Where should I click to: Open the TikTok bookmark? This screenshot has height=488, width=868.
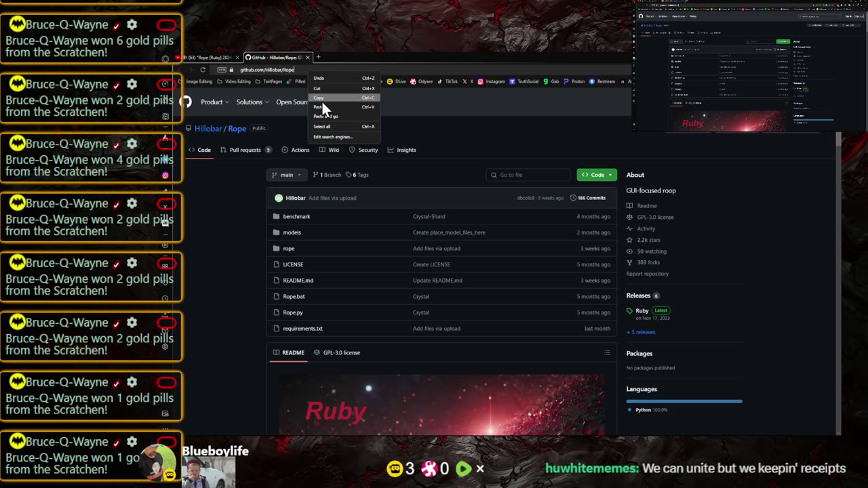coord(448,81)
